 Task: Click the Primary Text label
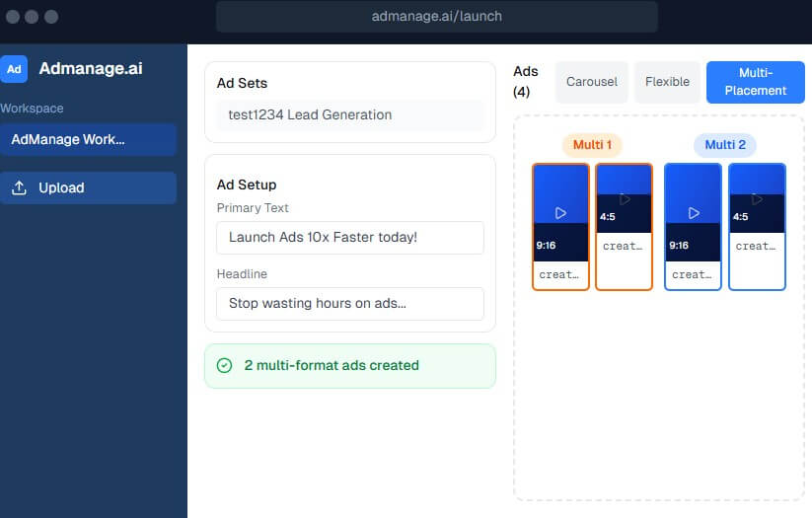pyautogui.click(x=253, y=208)
